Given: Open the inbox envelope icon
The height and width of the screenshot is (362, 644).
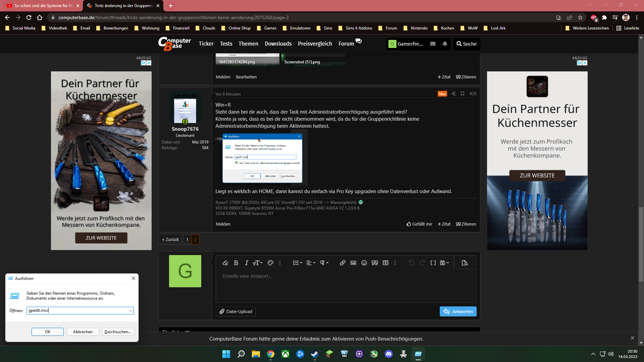Looking at the screenshot, I should 433,44.
